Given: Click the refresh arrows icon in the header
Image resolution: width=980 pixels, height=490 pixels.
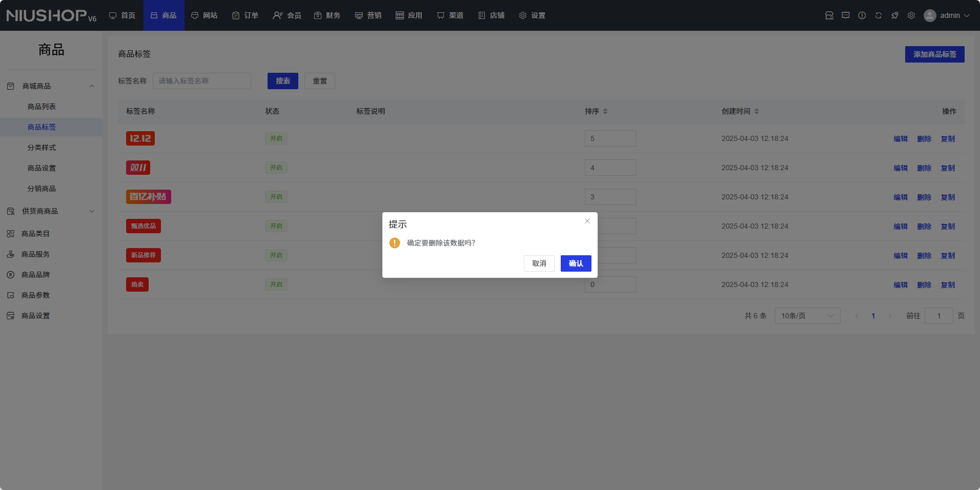Looking at the screenshot, I should pyautogui.click(x=879, y=15).
